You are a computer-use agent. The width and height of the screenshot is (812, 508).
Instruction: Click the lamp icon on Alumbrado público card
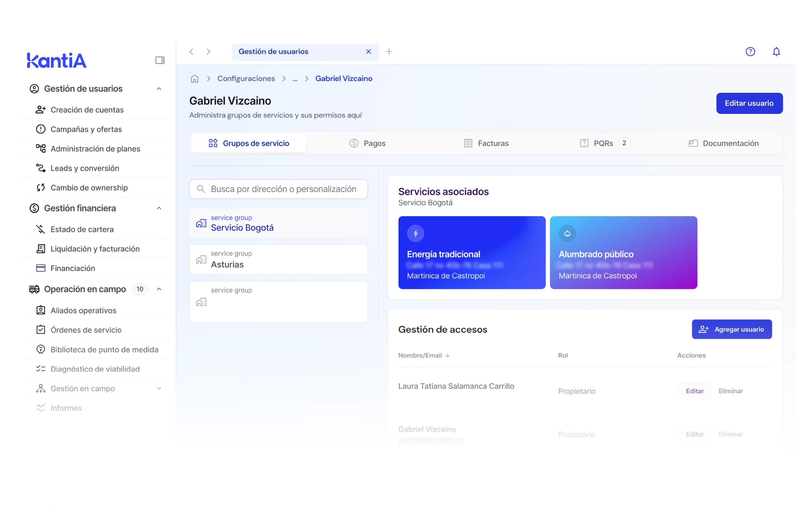[x=567, y=233]
